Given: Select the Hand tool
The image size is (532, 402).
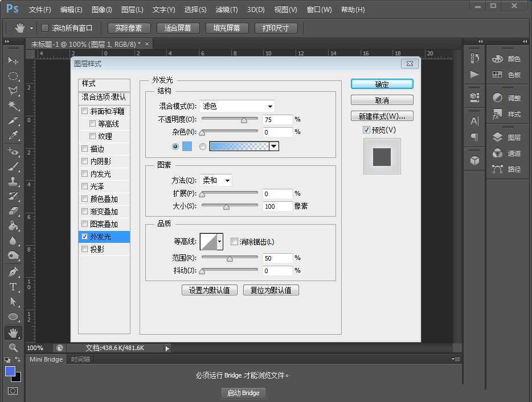Looking at the screenshot, I should pyautogui.click(x=13, y=332).
